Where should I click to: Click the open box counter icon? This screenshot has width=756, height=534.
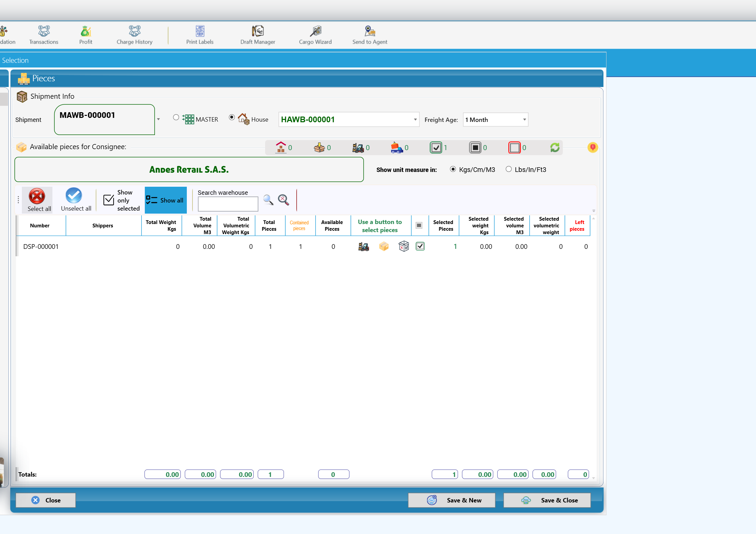pos(319,147)
